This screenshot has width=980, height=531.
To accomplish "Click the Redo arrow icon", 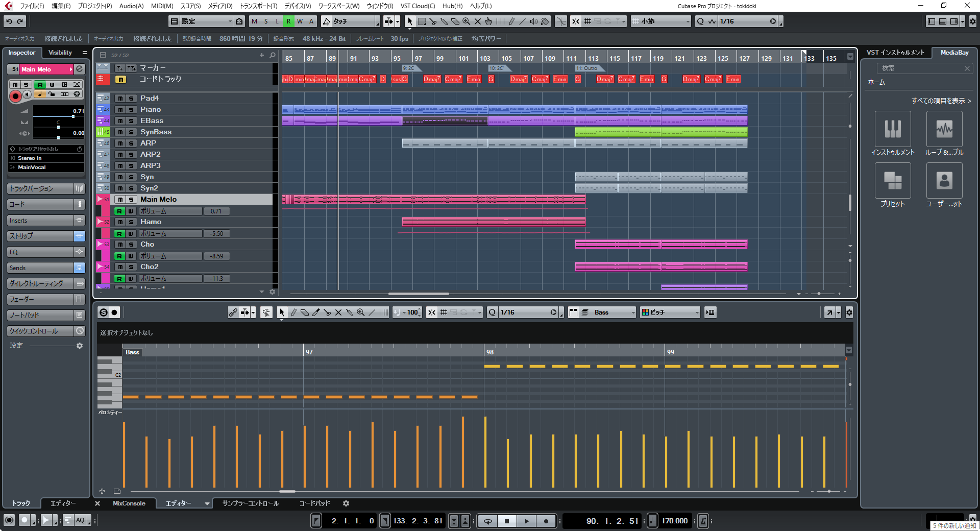I will tap(20, 21).
